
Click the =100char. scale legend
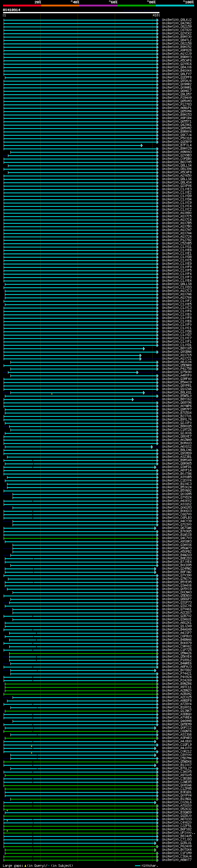pyautogui.click(x=146, y=866)
